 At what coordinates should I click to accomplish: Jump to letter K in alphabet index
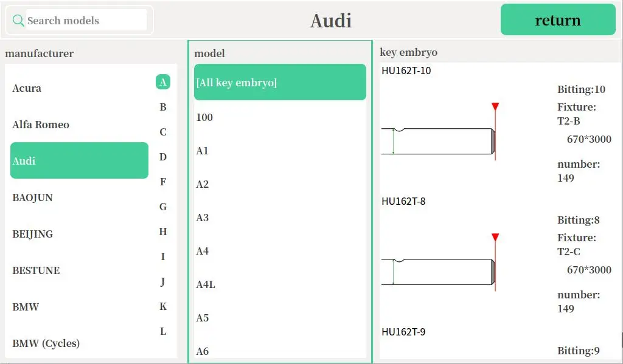163,306
